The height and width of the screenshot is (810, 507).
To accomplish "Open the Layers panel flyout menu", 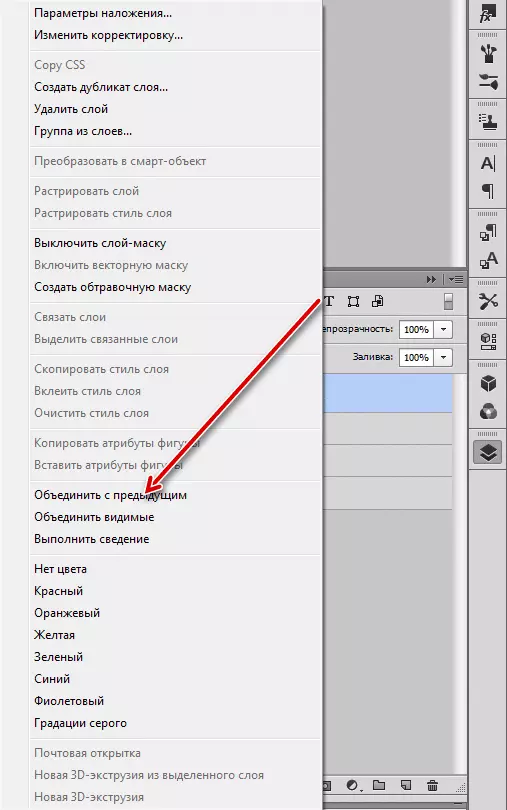I will tap(456, 279).
